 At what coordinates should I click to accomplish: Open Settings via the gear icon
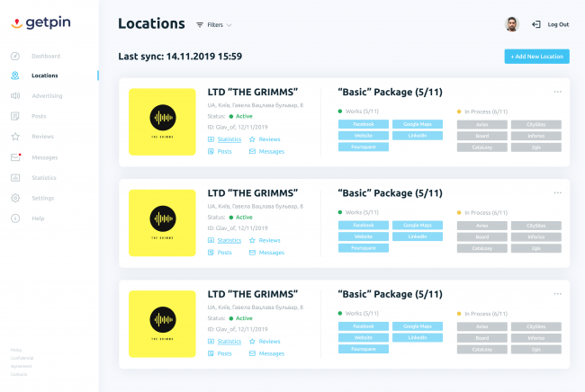[15, 198]
